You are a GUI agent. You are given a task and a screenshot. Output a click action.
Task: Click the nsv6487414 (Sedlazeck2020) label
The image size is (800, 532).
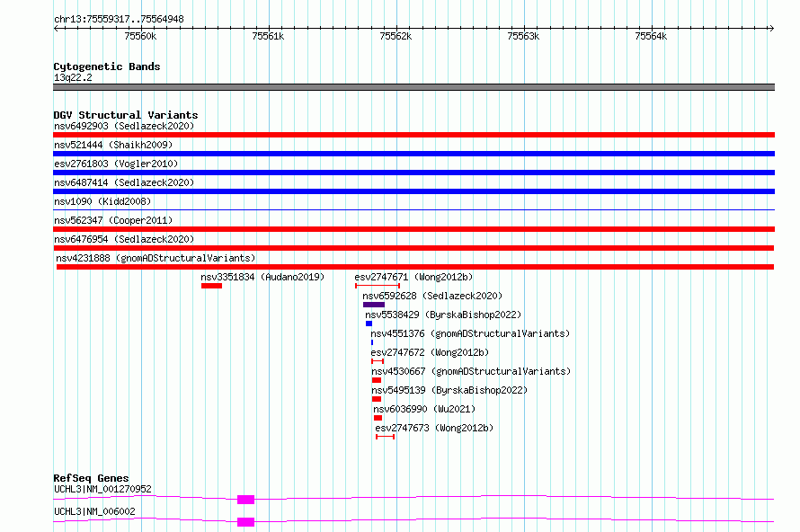pyautogui.click(x=124, y=182)
